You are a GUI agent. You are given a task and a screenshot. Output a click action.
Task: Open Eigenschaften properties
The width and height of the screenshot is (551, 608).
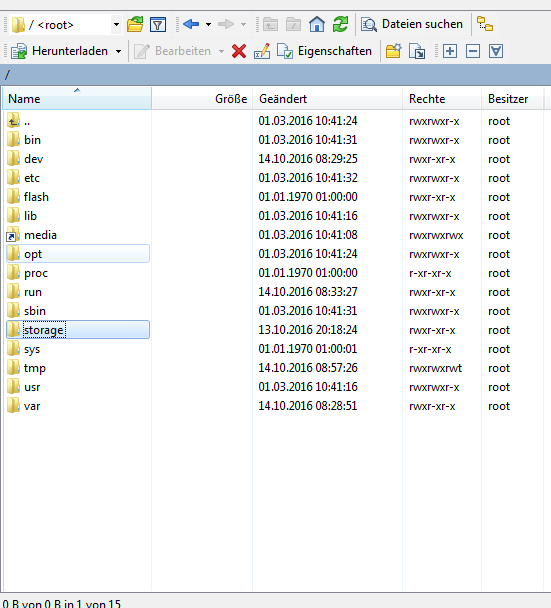point(324,51)
